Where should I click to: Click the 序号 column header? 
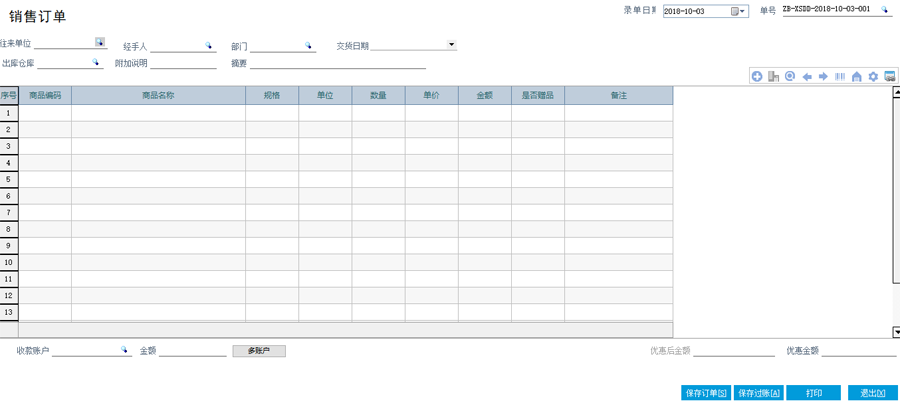pos(9,96)
